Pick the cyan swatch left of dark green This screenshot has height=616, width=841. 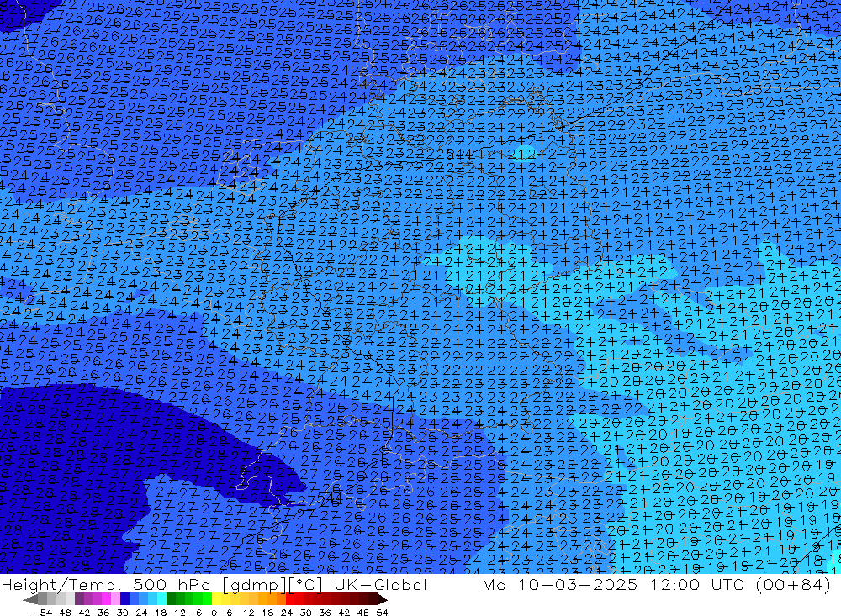(161, 599)
